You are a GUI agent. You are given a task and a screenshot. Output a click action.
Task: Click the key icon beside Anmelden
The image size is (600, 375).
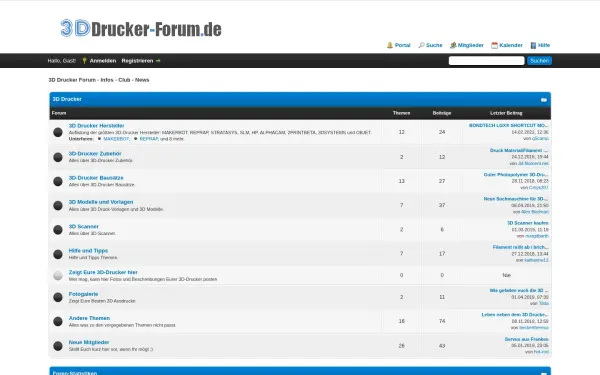pos(85,60)
